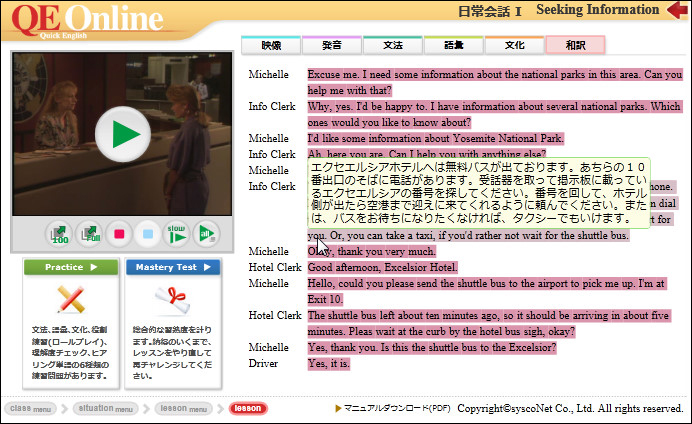The width and height of the screenshot is (692, 424).
Task: Click the Driver speaker label
Action: [x=263, y=364]
